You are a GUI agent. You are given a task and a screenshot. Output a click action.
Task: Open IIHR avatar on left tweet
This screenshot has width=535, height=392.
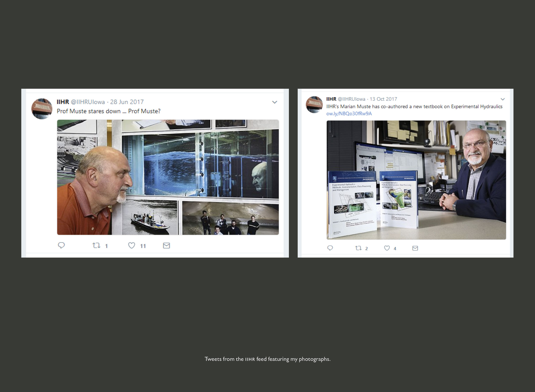(42, 109)
